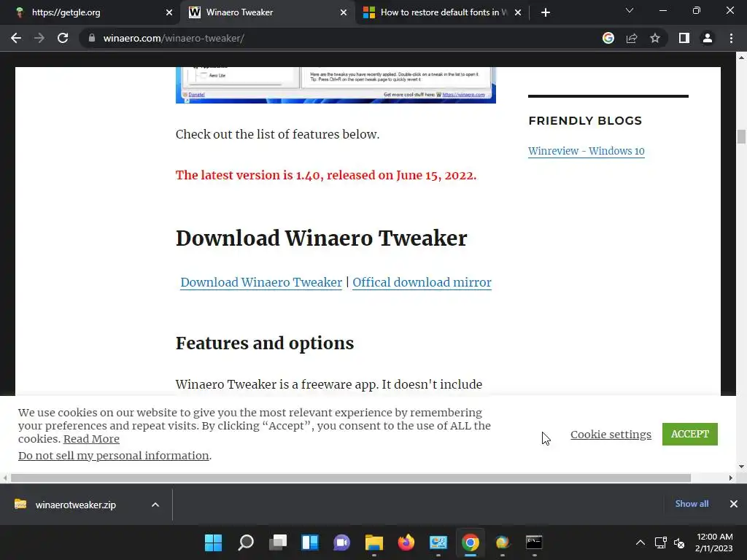The width and height of the screenshot is (747, 560).
Task: Click the forward navigation arrow
Action: tap(39, 38)
